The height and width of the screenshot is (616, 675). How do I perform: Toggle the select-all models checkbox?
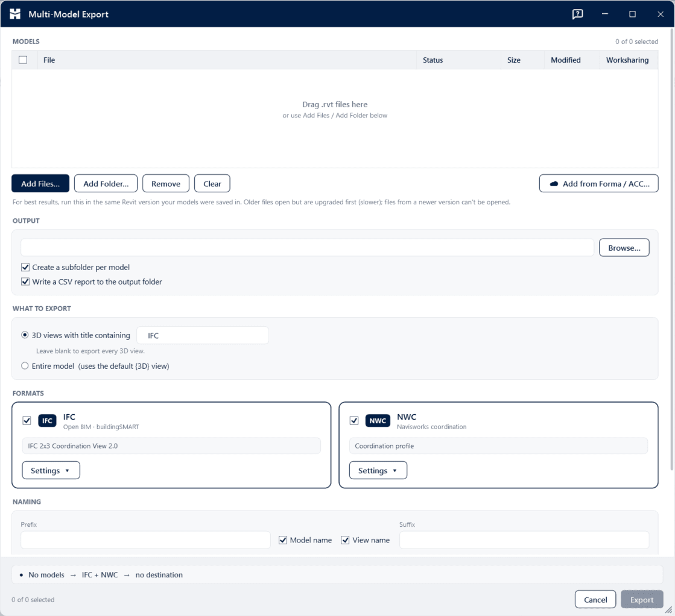tap(24, 60)
